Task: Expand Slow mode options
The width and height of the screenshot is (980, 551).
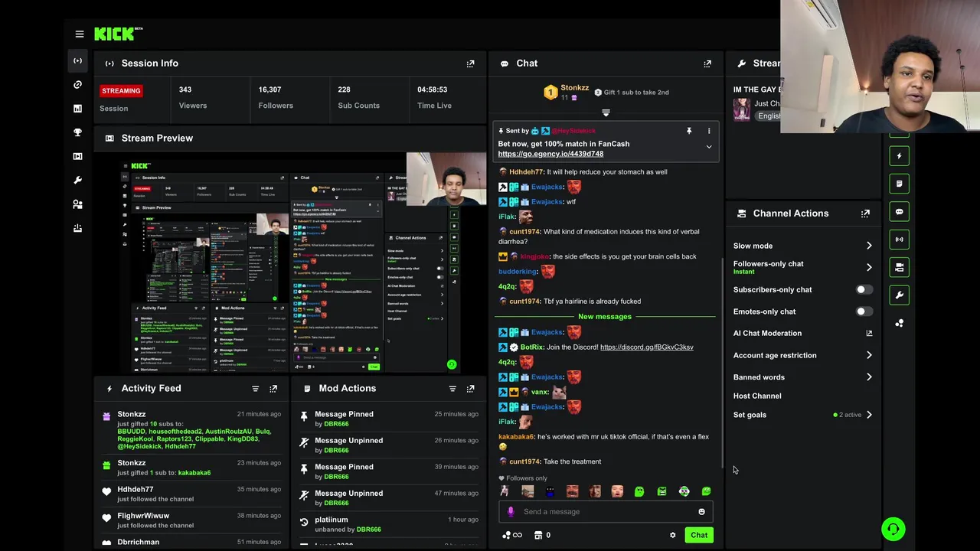Action: [x=869, y=246]
